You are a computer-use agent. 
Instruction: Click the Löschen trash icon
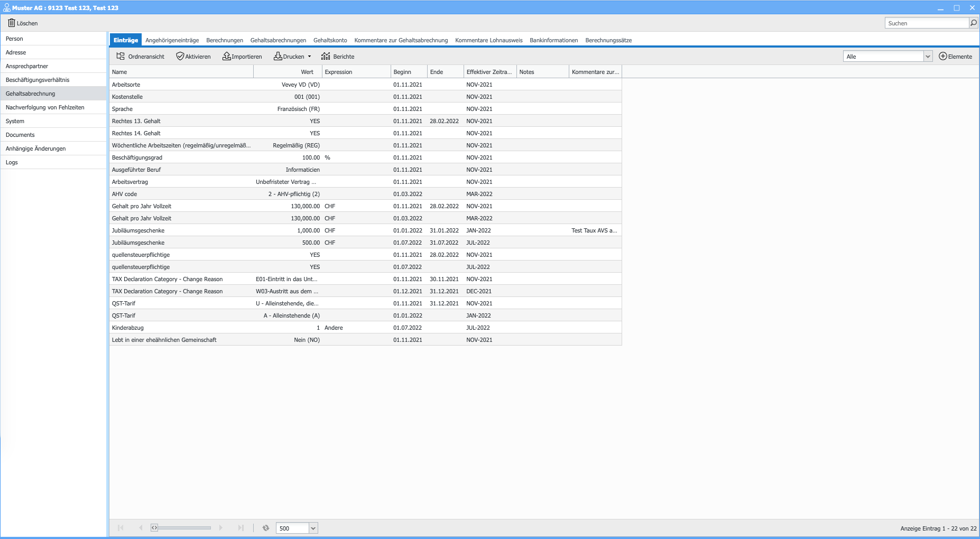tap(12, 23)
